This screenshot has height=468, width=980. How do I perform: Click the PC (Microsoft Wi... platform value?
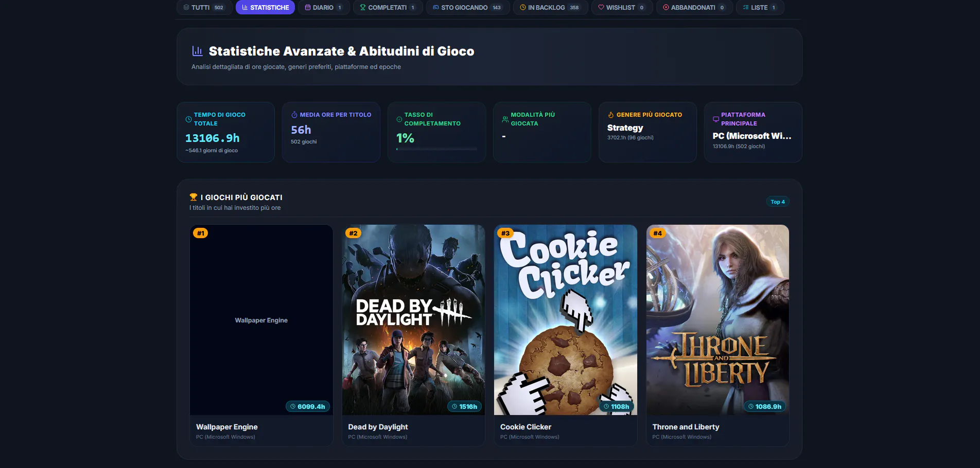point(752,136)
